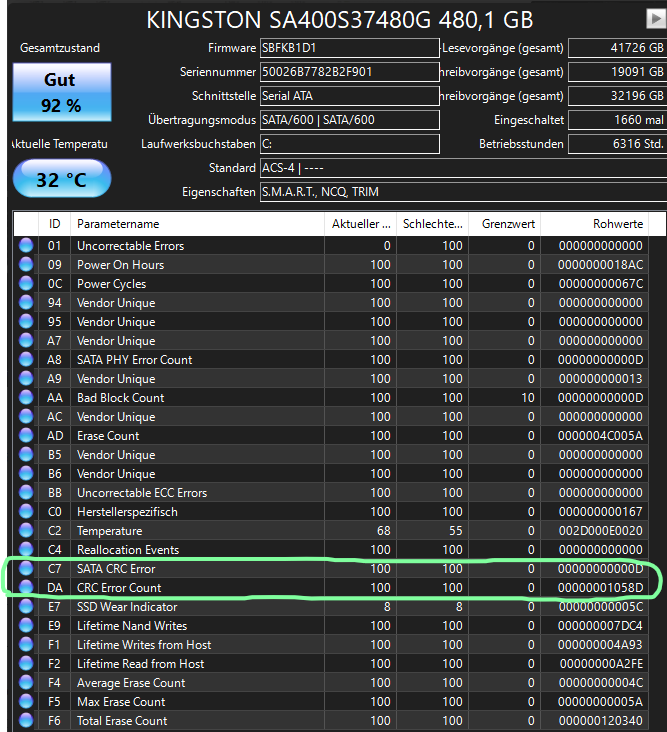Click threshold value 10 of Bad Block Count

pos(528,398)
